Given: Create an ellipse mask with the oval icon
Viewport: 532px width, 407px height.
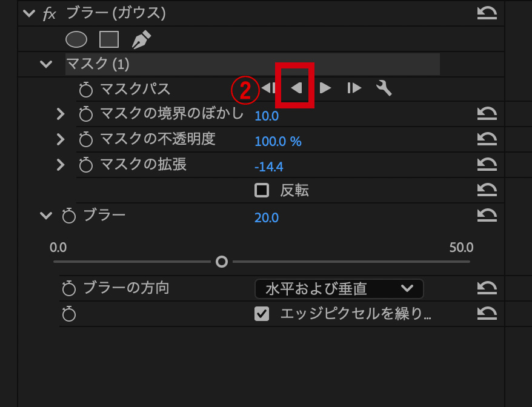Looking at the screenshot, I should (x=76, y=39).
